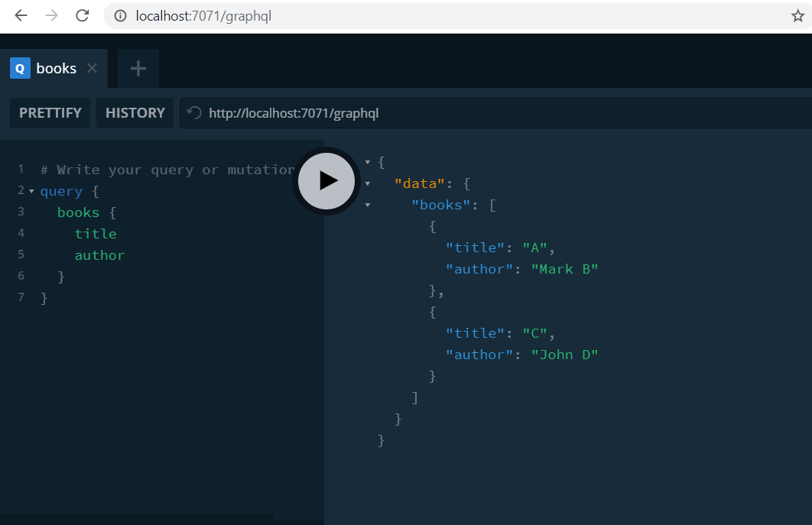Image resolution: width=812 pixels, height=525 pixels.
Task: Click the author field in query editor
Action: click(99, 255)
